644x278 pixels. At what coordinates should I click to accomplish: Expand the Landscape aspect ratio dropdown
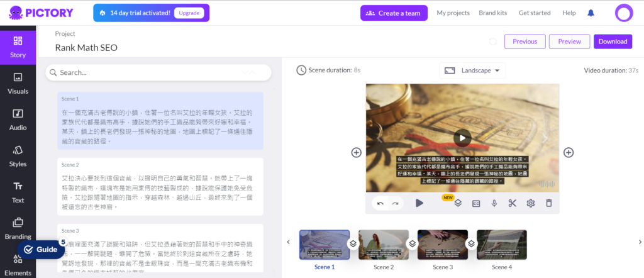pos(474,70)
